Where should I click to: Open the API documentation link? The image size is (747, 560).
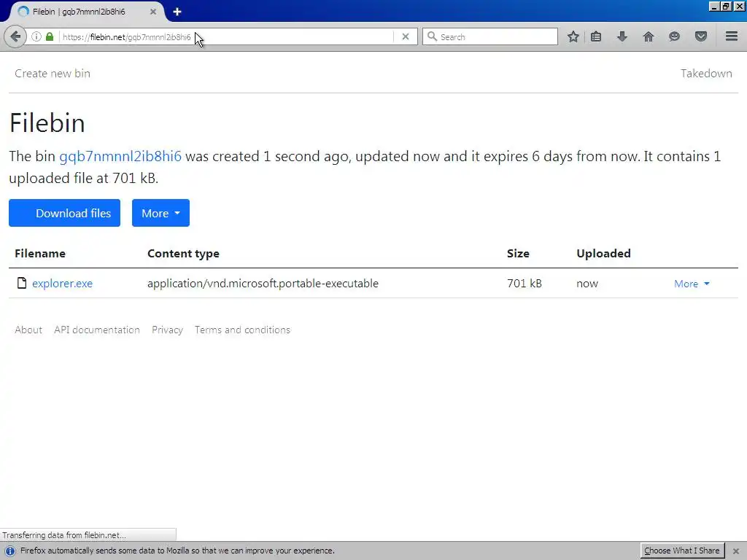pos(97,330)
